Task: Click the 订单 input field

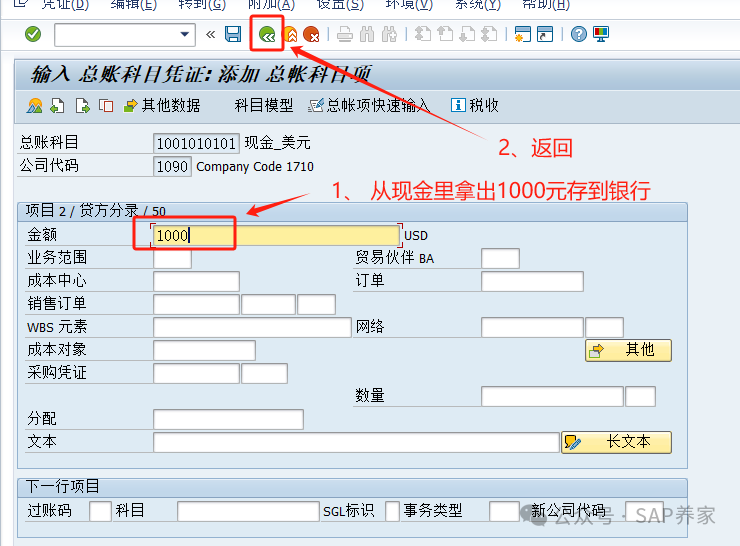Action: pyautogui.click(x=532, y=281)
